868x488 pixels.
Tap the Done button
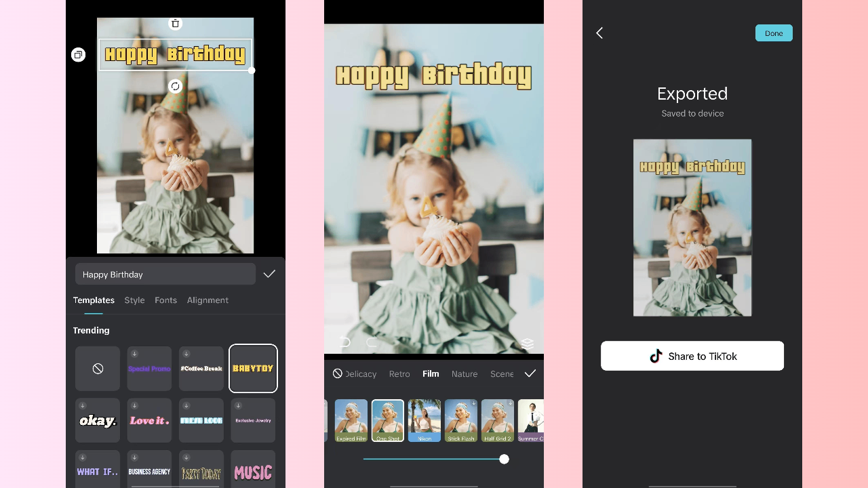click(x=774, y=33)
